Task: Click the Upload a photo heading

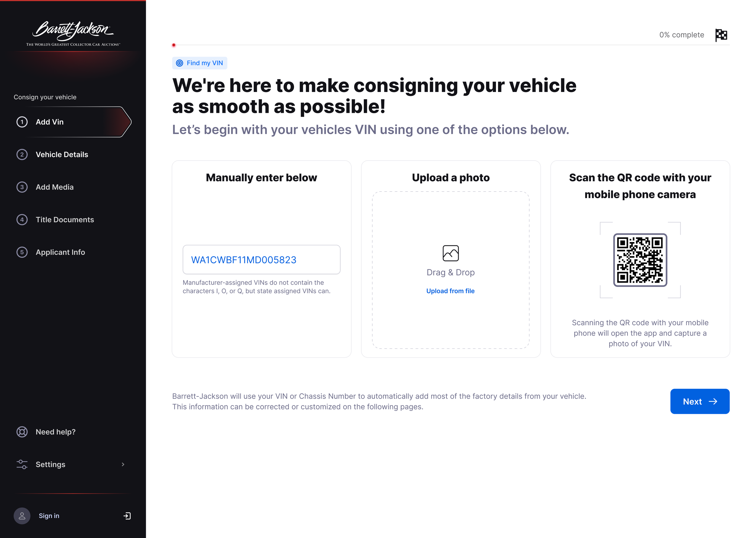Action: point(451,178)
